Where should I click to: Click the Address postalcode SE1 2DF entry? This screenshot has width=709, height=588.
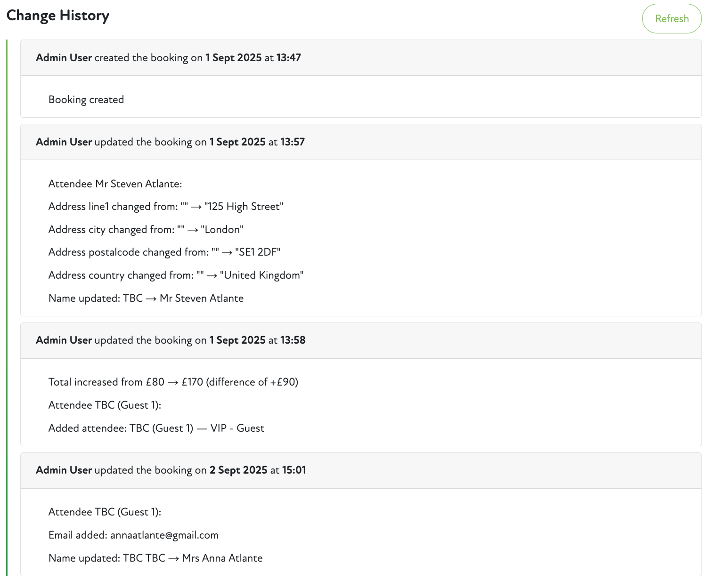(164, 252)
